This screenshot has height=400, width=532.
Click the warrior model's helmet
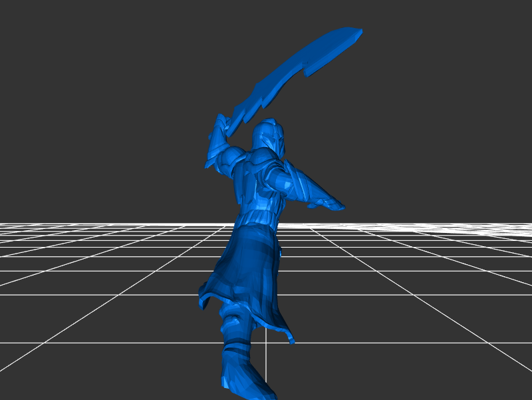[269, 136]
